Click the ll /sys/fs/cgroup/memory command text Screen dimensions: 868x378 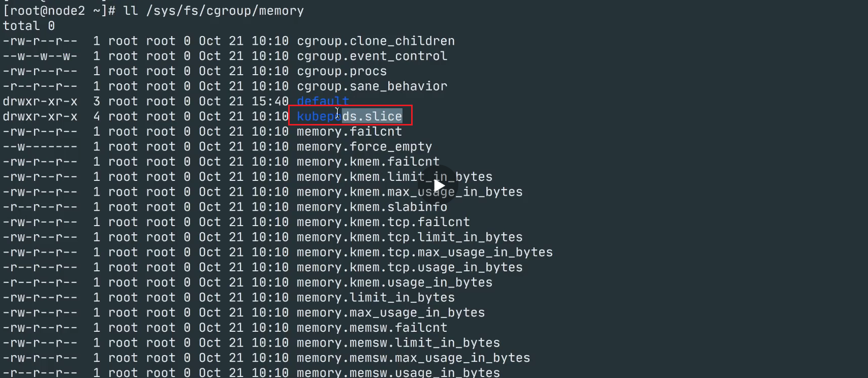214,11
